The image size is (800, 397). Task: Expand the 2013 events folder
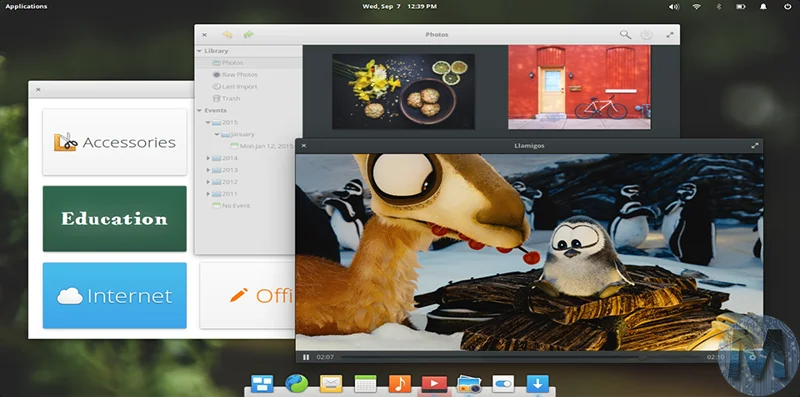pyautogui.click(x=208, y=170)
